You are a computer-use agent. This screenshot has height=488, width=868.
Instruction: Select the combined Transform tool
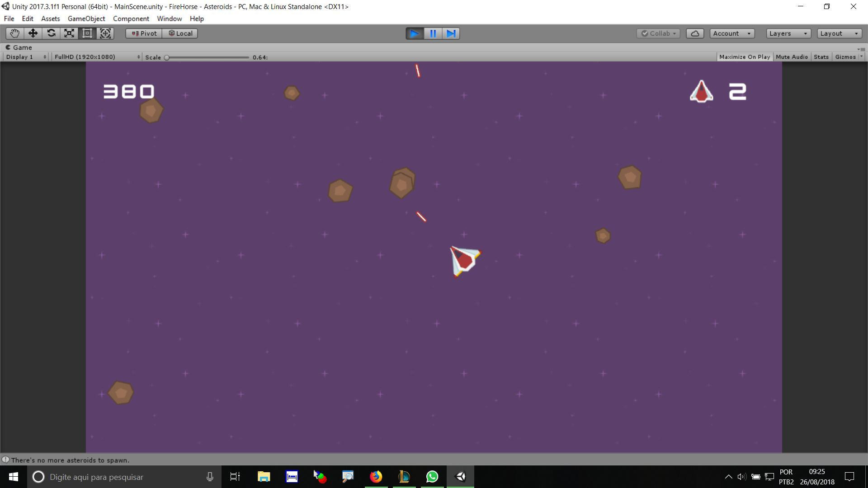105,33
